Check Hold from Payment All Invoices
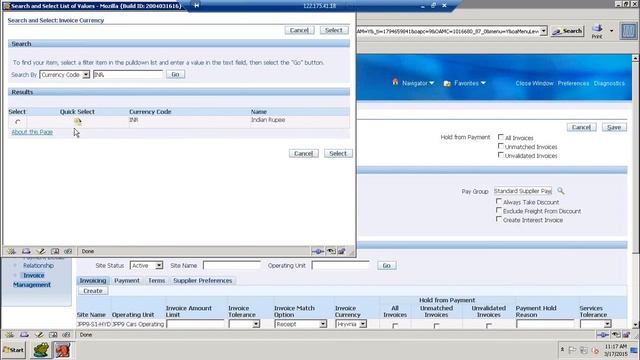 [x=500, y=137]
